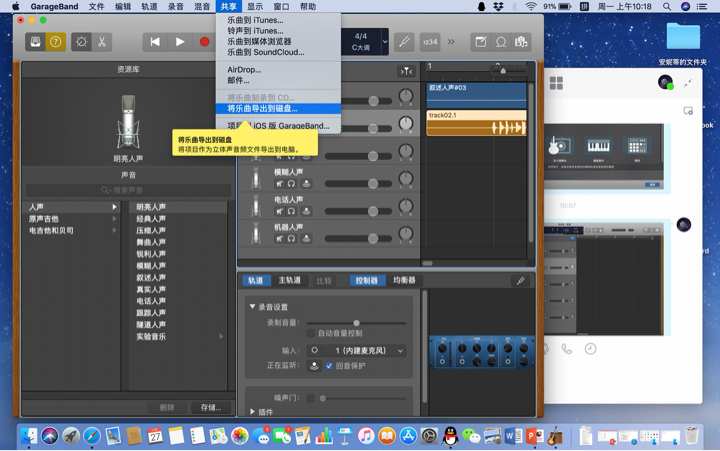Expand the 电吉他和贝司 category in Library
The height and width of the screenshot is (451, 720).
tap(114, 231)
